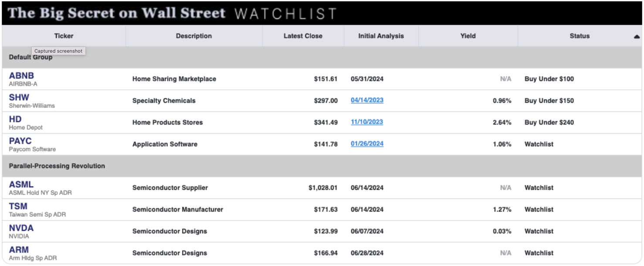Sort by Ticker column header

[x=64, y=36]
